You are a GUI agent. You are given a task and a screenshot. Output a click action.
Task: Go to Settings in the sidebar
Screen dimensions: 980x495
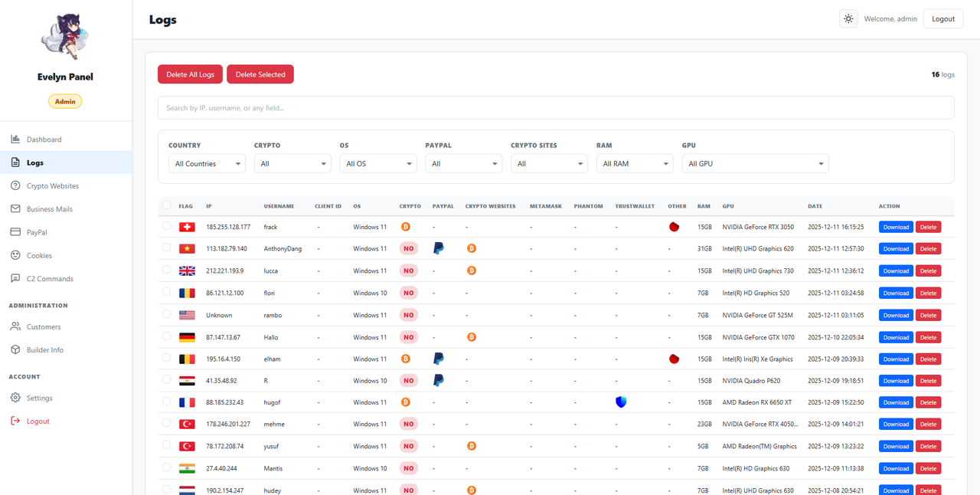tap(66, 398)
